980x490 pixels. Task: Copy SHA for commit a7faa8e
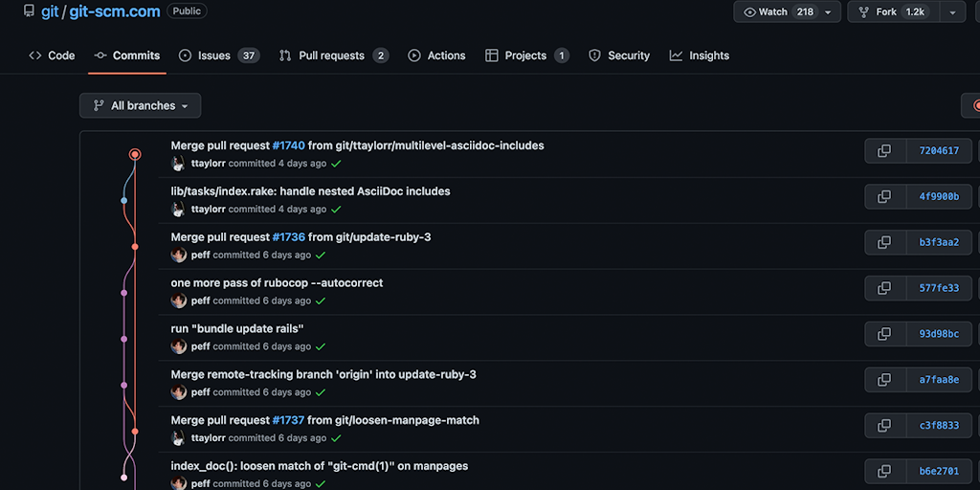[885, 379]
